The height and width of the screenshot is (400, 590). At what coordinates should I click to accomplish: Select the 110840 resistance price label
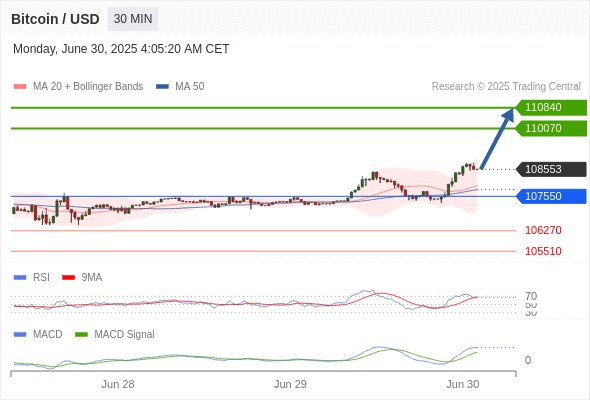551,108
